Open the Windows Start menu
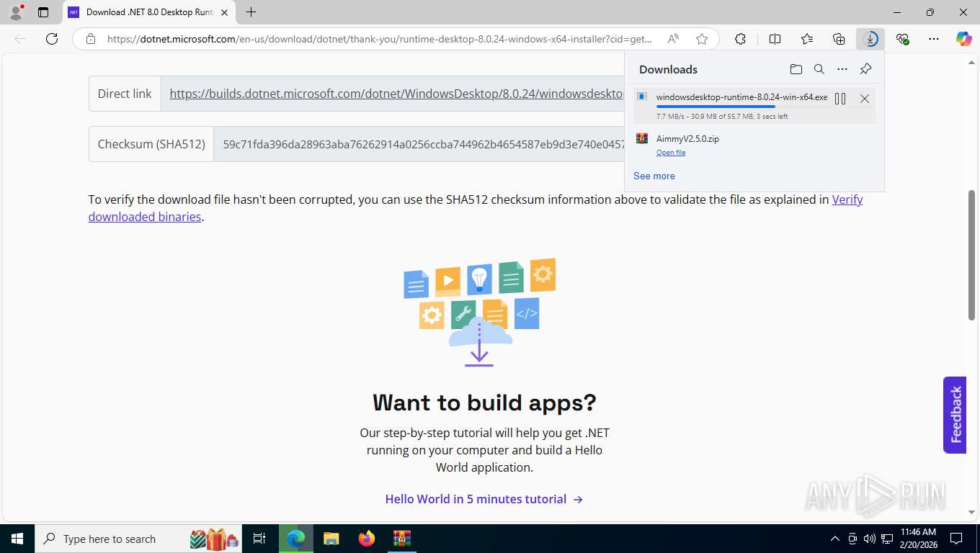 [x=17, y=539]
